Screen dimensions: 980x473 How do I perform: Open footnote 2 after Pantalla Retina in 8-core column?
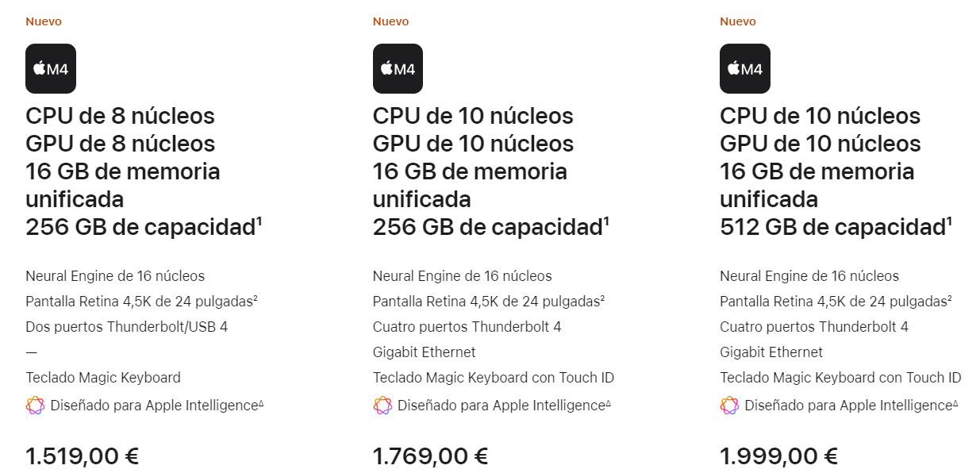tap(255, 298)
